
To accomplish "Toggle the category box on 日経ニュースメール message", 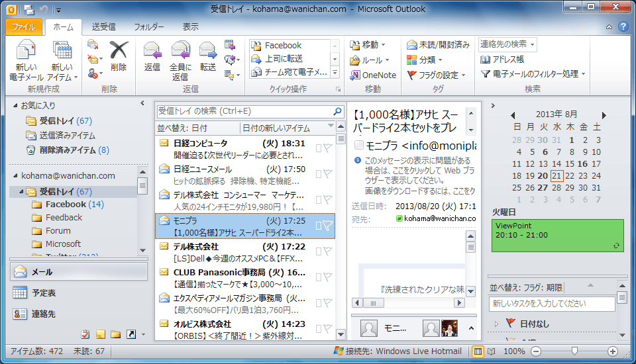I will 319,174.
